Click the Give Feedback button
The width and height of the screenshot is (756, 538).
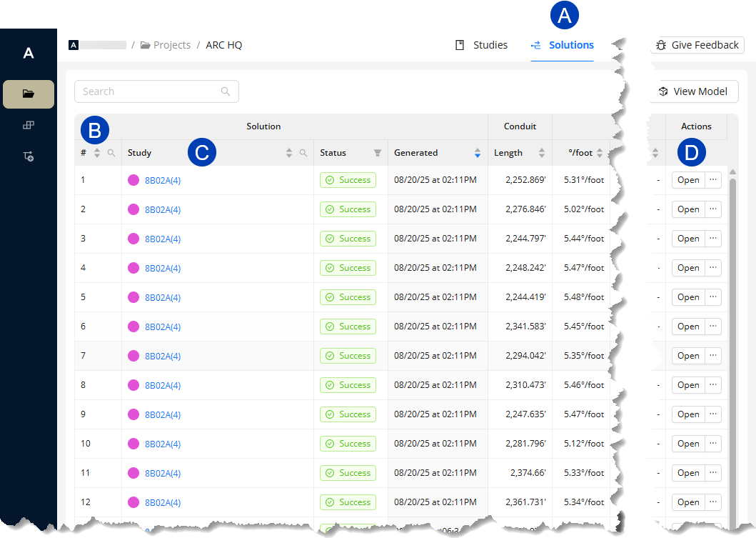697,45
